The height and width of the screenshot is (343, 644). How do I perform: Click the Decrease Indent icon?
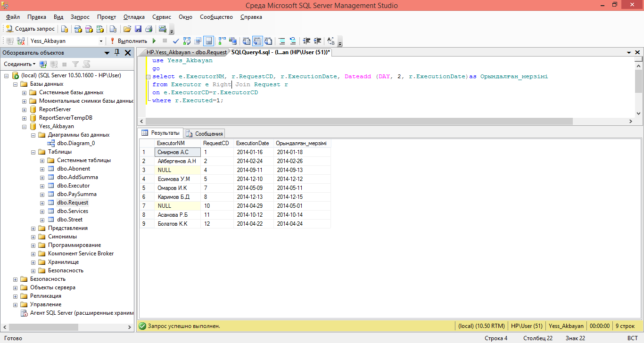pos(306,41)
